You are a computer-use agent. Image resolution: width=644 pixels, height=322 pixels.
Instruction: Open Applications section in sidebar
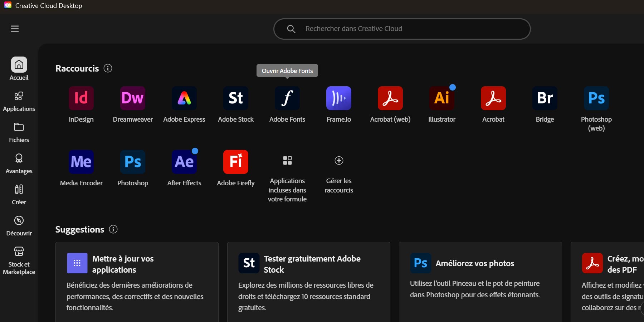point(19,102)
